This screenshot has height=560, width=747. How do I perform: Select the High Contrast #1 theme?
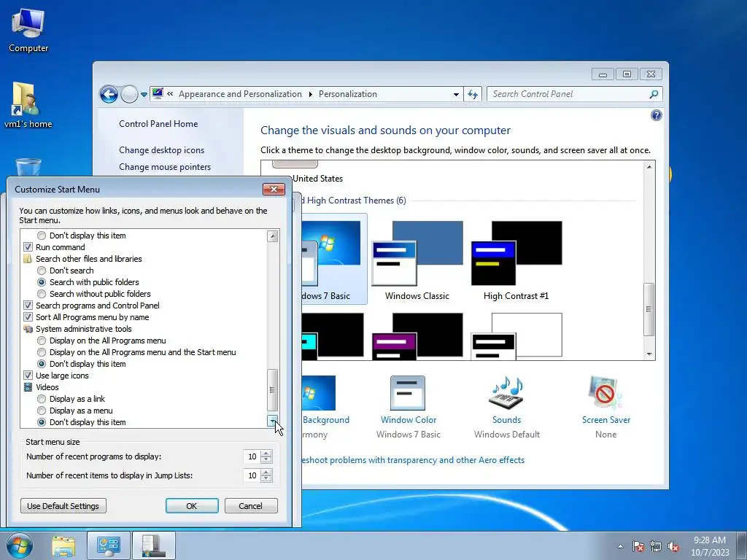516,260
